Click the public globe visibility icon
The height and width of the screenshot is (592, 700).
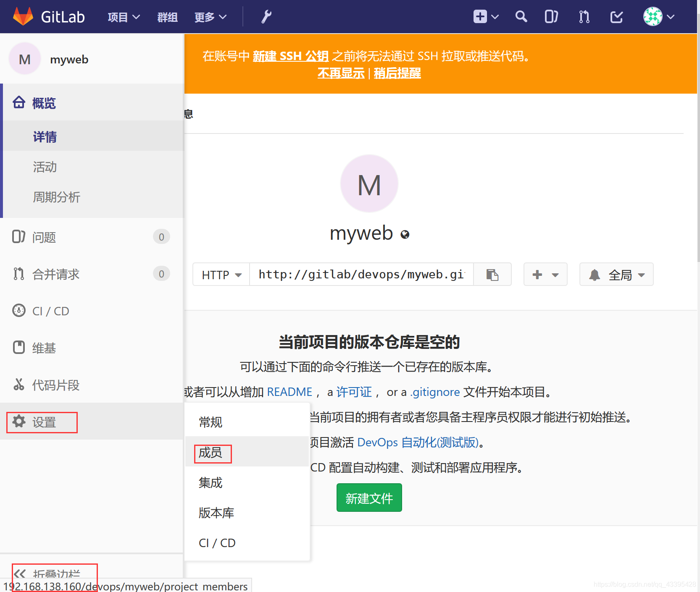tap(405, 235)
